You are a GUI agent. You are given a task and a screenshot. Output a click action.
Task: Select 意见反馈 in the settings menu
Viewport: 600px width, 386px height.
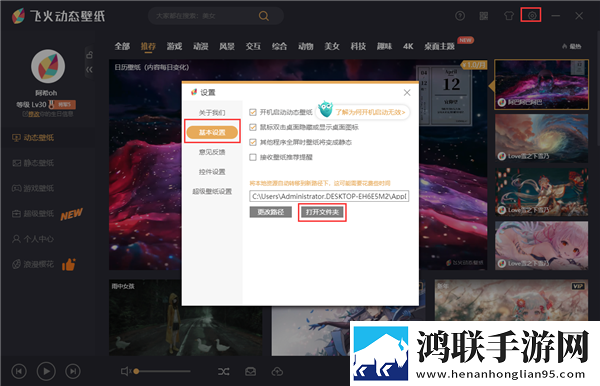click(212, 152)
